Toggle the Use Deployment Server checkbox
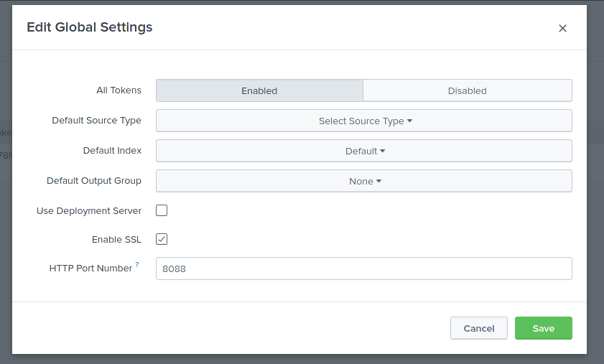 162,210
